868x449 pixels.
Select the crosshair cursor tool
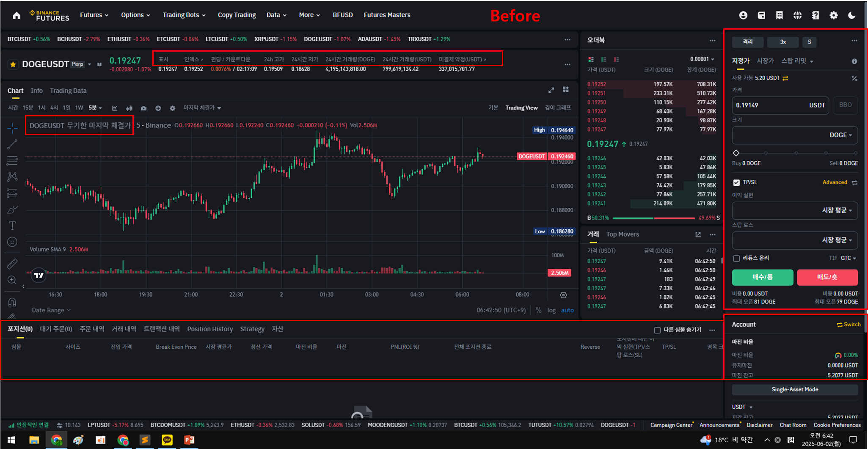(x=12, y=127)
